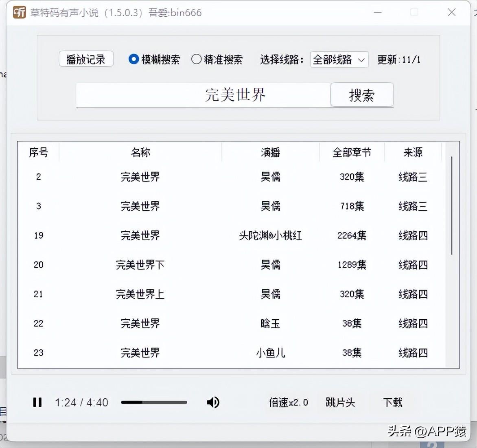
Task: Select row 19 by 头陀渊&小桃红
Action: [x=232, y=235]
